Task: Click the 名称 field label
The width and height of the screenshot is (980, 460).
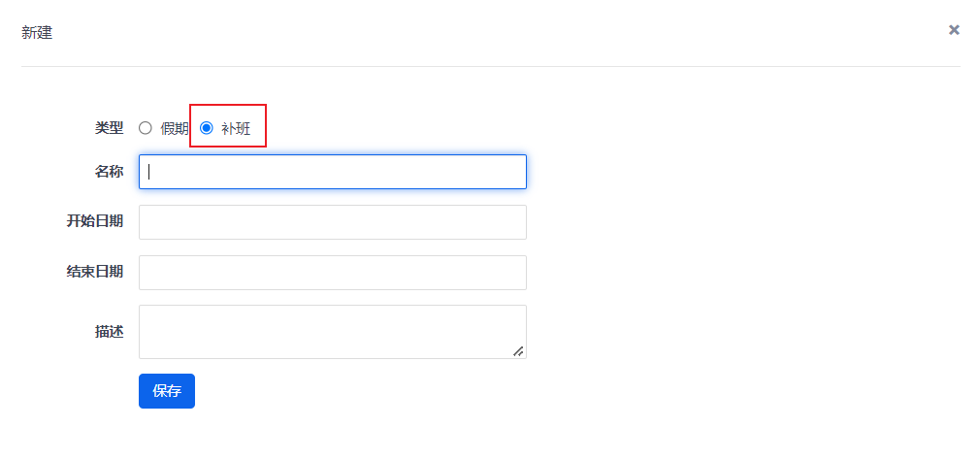Action: 109,171
